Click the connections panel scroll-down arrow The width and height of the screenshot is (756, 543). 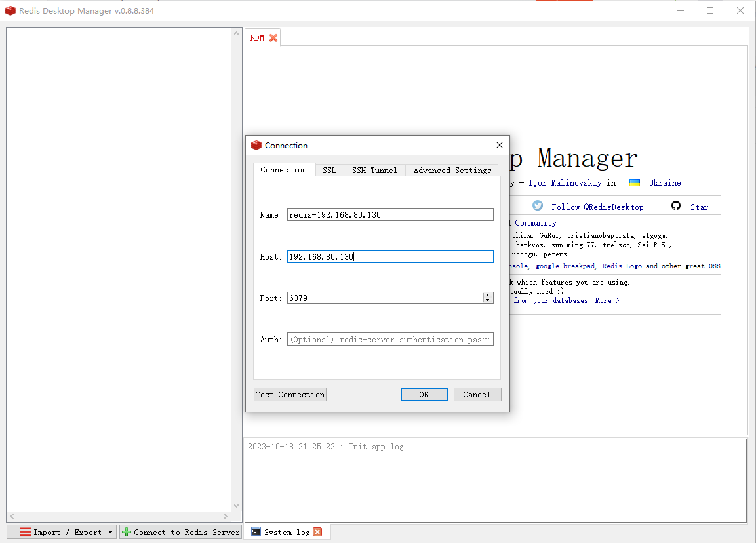coord(236,506)
